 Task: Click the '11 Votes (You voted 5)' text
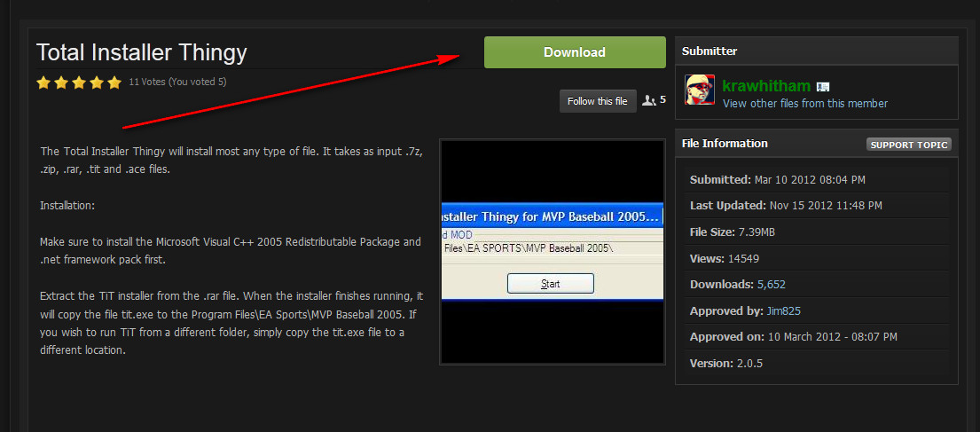click(x=177, y=82)
